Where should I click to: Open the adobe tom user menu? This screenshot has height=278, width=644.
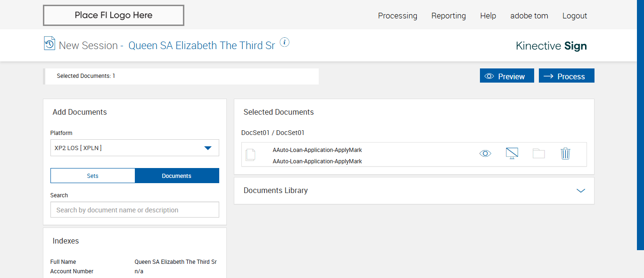(529, 16)
